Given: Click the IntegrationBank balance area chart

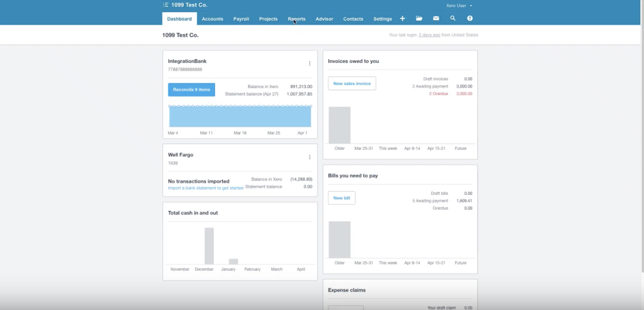Looking at the screenshot, I should point(240,116).
